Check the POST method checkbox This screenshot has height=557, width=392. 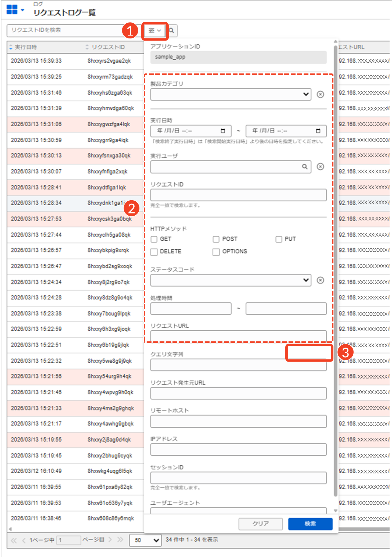[216, 239]
